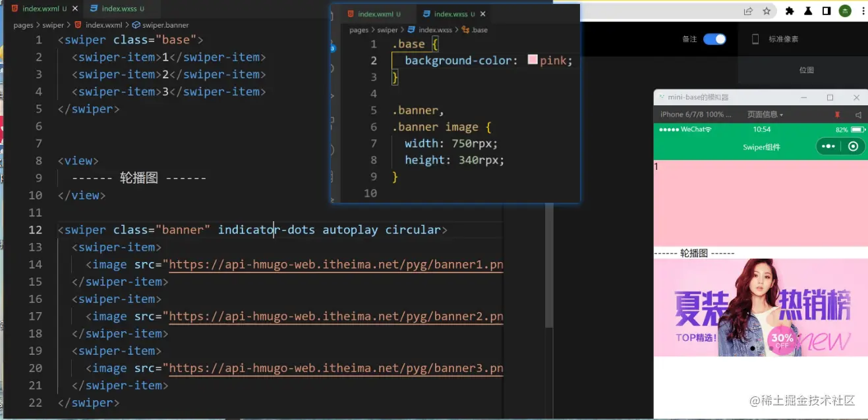Click the word circular on line 12
The width and height of the screenshot is (868, 420).
[x=413, y=230]
